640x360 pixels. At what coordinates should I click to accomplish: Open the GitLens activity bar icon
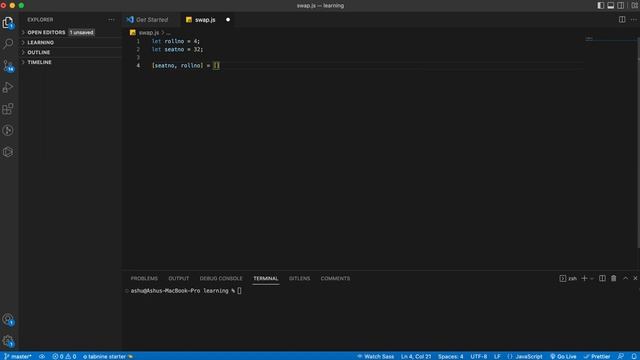click(x=8, y=131)
